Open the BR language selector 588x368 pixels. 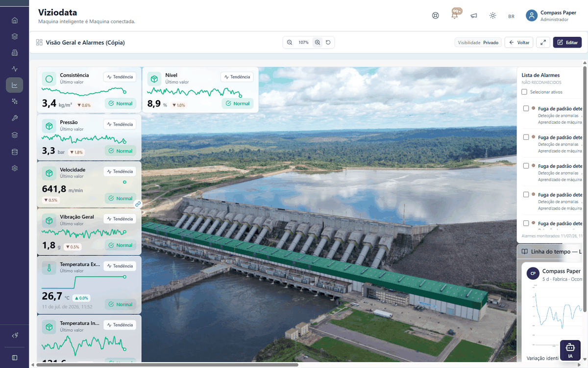pos(511,16)
